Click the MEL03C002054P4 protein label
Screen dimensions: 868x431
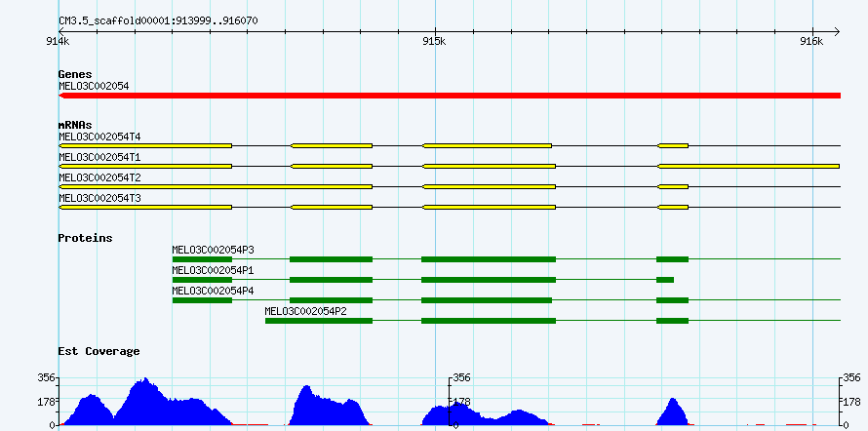click(214, 291)
